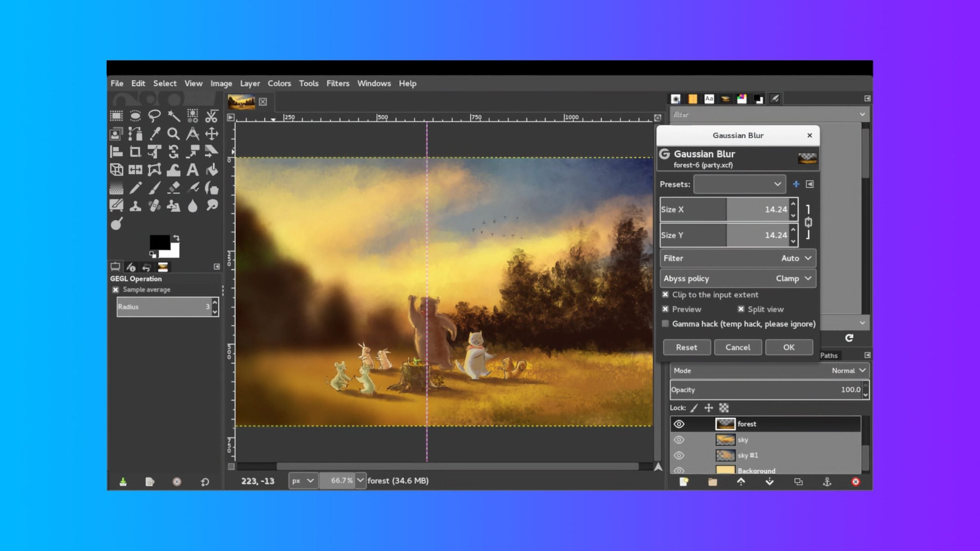Open the Filter Auto dropdown
The width and height of the screenshot is (980, 551).
[x=738, y=258]
